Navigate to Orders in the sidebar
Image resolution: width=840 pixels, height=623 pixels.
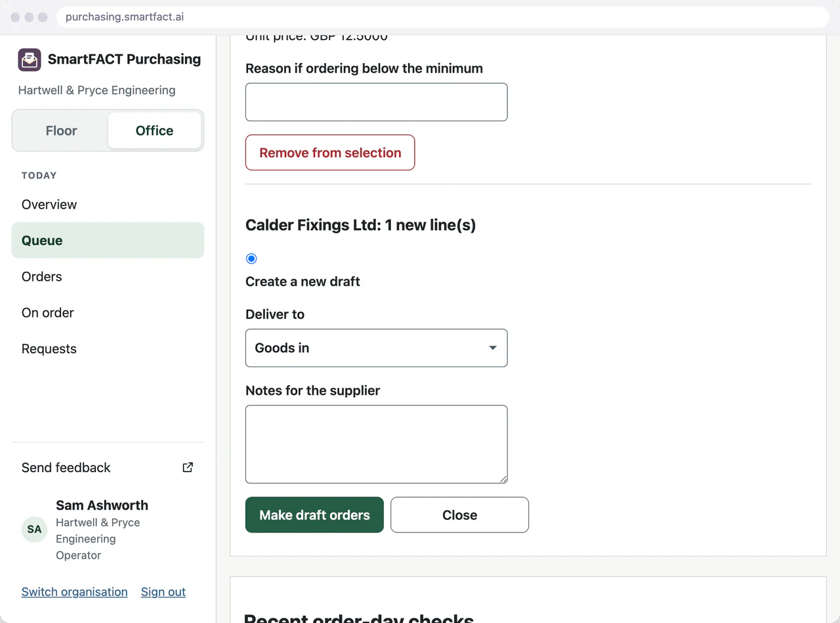(108, 277)
